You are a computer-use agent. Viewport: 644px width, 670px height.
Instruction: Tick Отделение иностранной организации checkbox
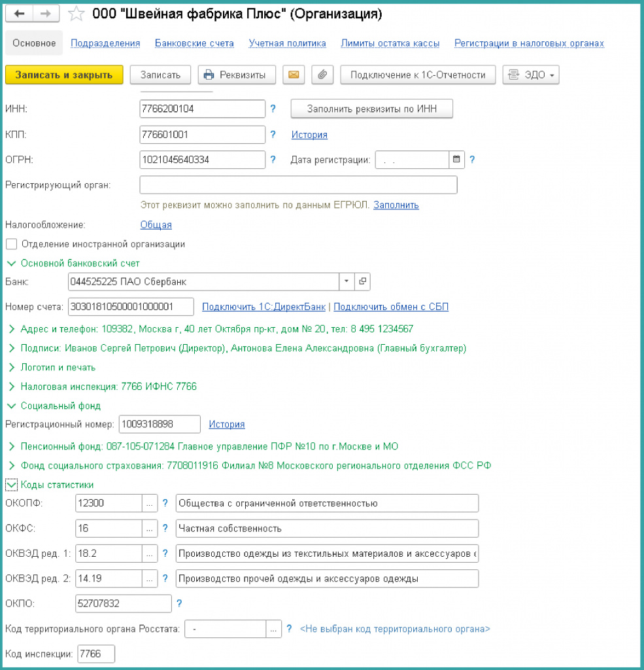coord(12,244)
